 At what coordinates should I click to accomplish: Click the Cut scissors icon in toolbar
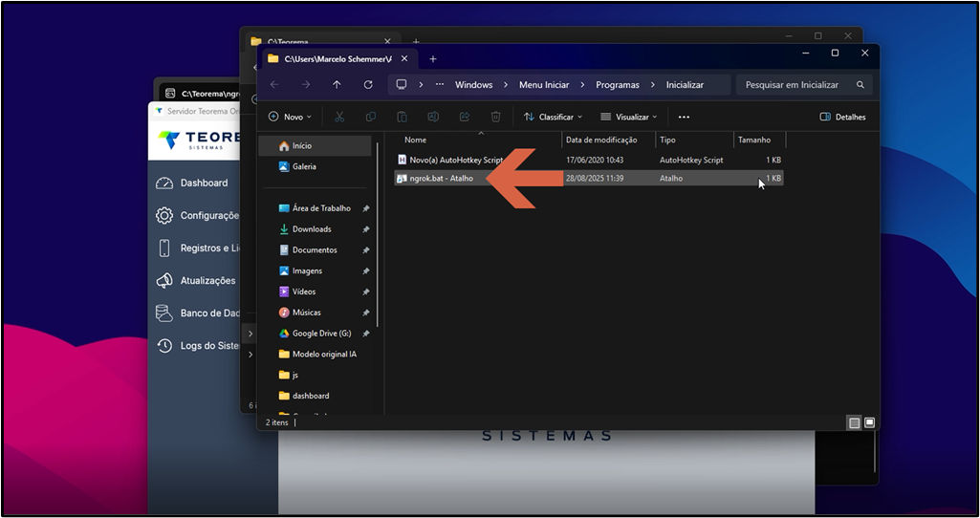click(339, 117)
